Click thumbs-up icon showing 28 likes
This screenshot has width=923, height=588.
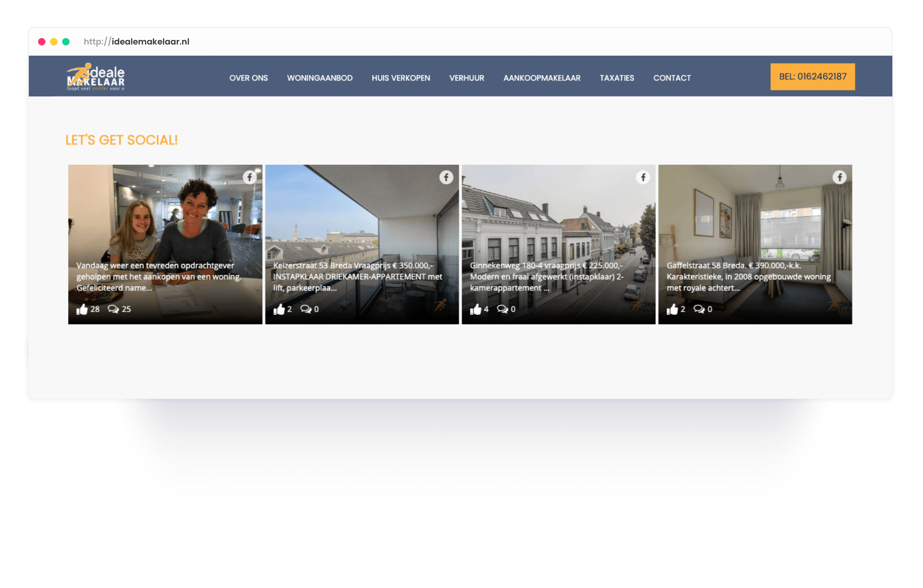[x=82, y=309]
